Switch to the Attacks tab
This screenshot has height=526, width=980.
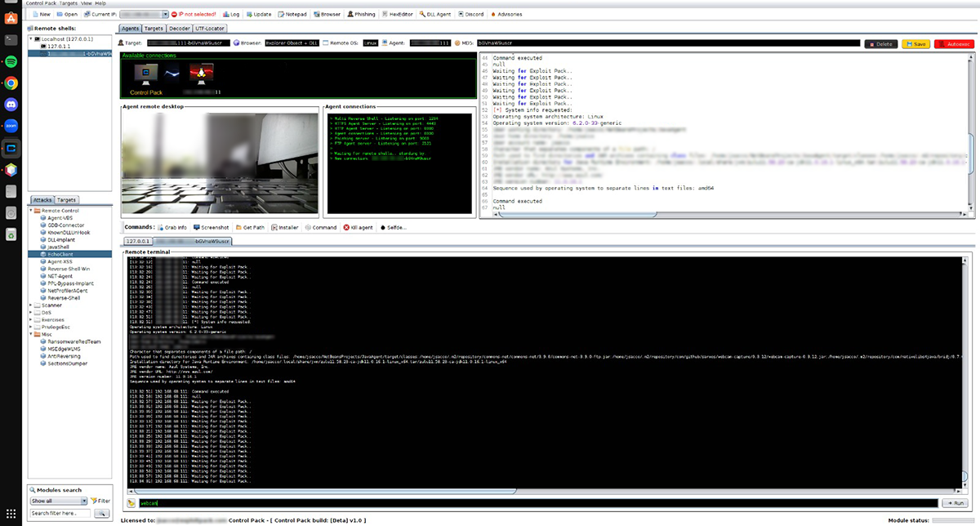pos(42,200)
